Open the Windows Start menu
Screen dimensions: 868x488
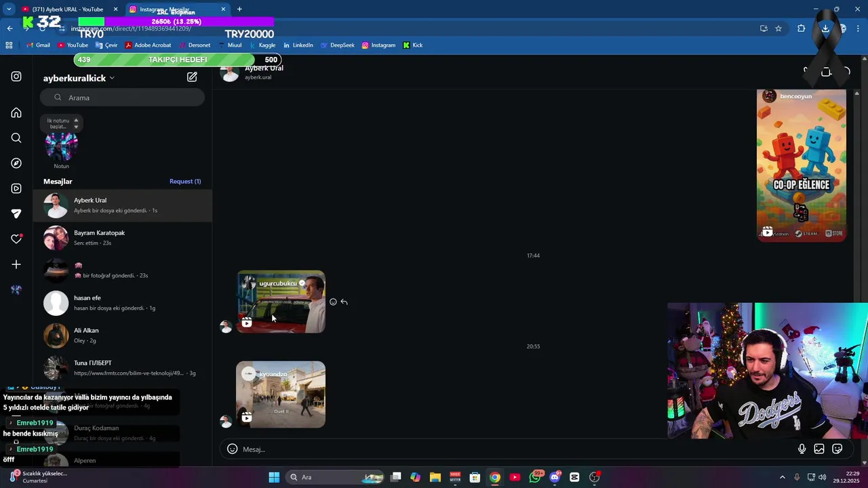coord(274,477)
